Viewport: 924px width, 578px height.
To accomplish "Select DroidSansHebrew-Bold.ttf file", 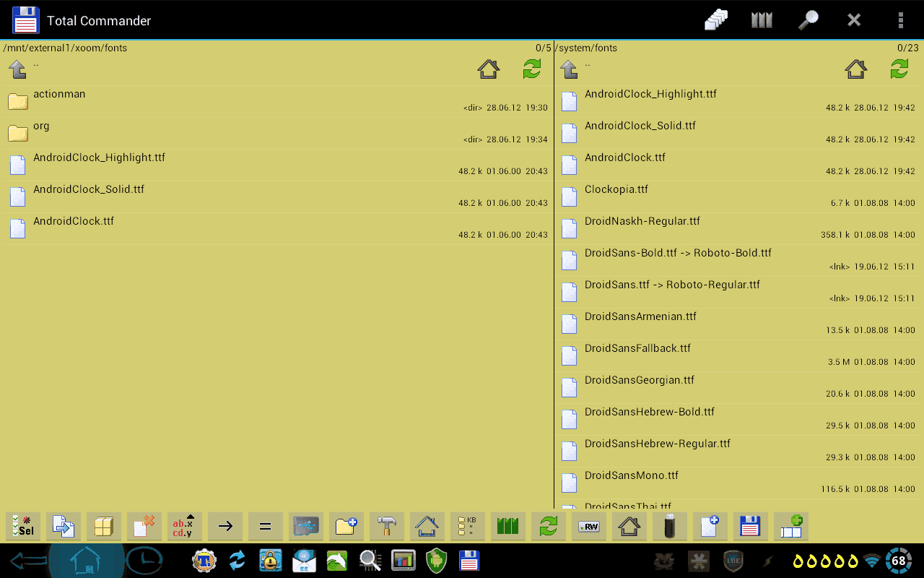I will pyautogui.click(x=739, y=419).
